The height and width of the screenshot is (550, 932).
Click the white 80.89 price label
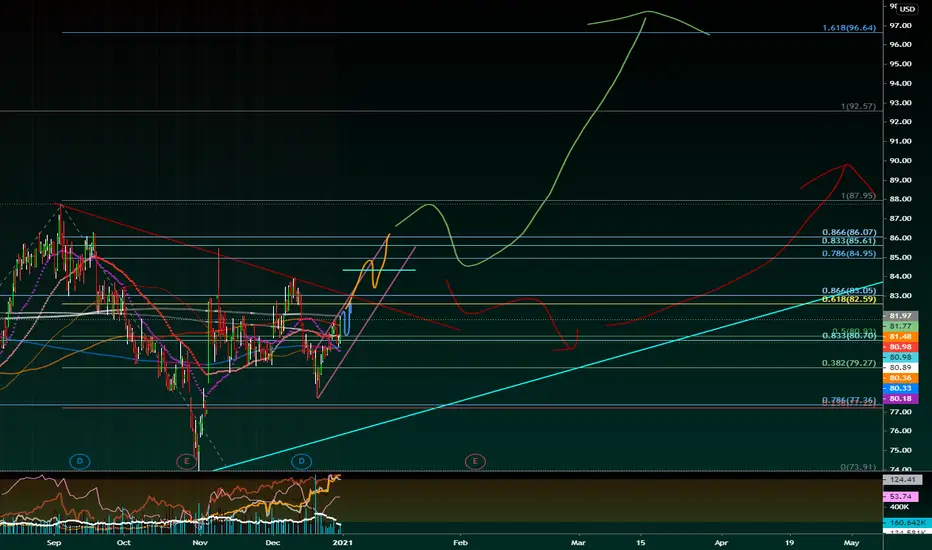click(x=900, y=367)
